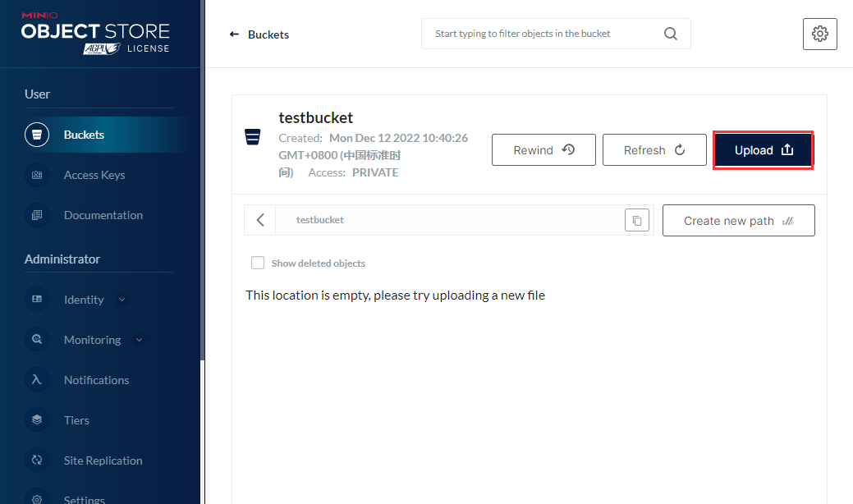Click the back chevron in path bar
Screen dimensions: 853x504
tap(260, 220)
